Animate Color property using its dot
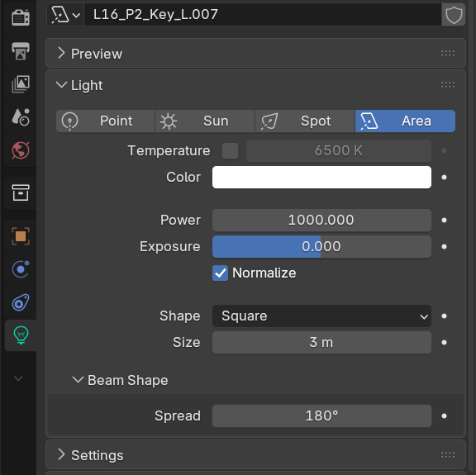 (x=444, y=178)
